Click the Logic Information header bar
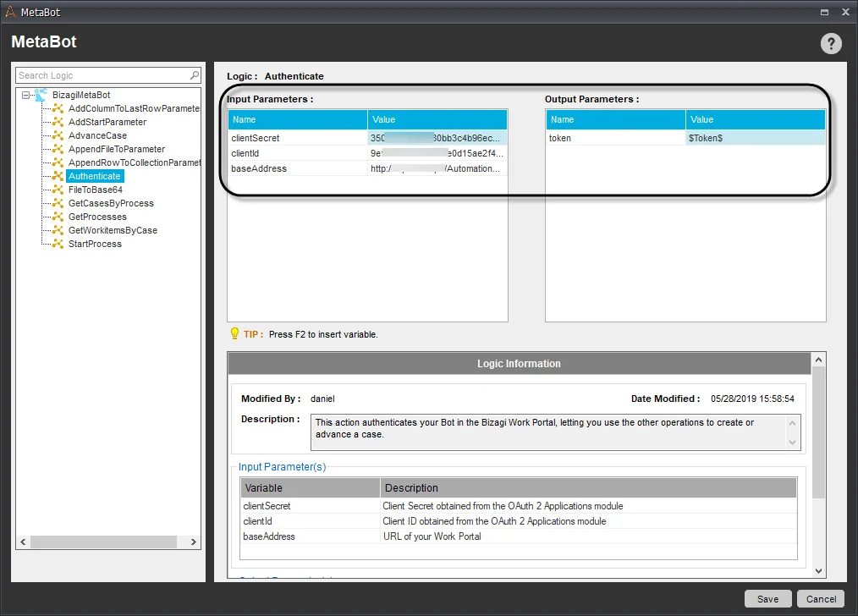 tap(519, 364)
